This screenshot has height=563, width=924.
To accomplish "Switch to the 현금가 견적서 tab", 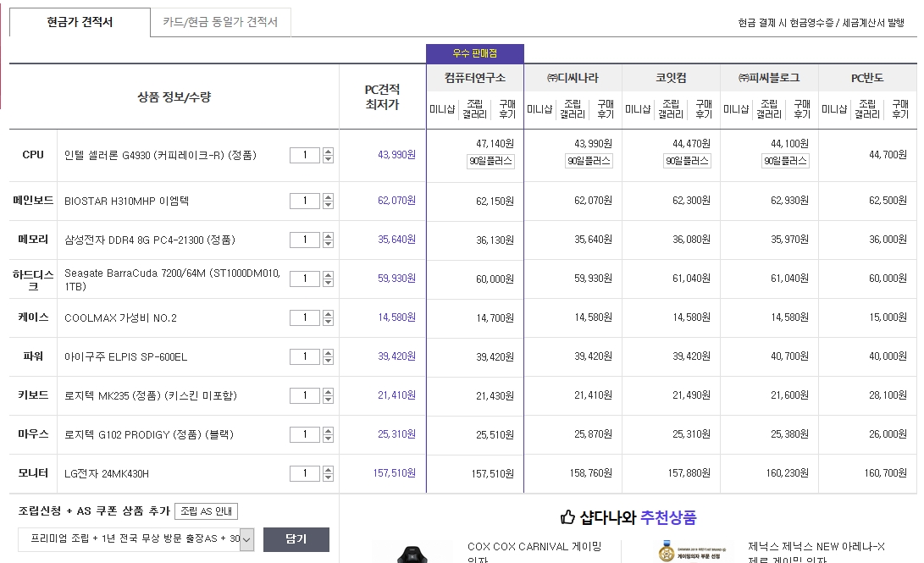I will pyautogui.click(x=80, y=22).
